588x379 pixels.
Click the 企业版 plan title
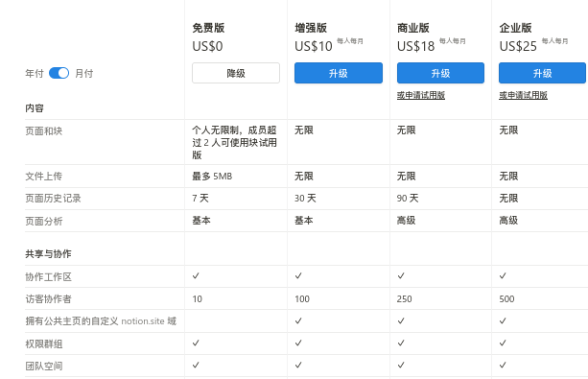(x=515, y=28)
